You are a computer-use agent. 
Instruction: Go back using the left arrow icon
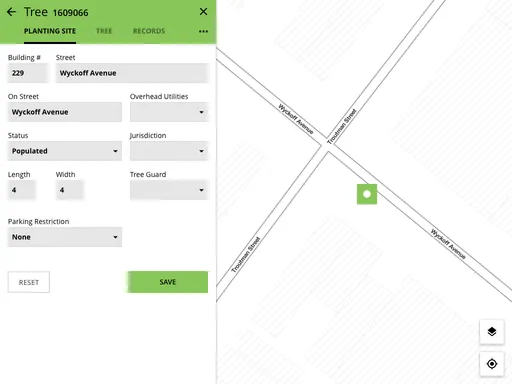click(11, 12)
